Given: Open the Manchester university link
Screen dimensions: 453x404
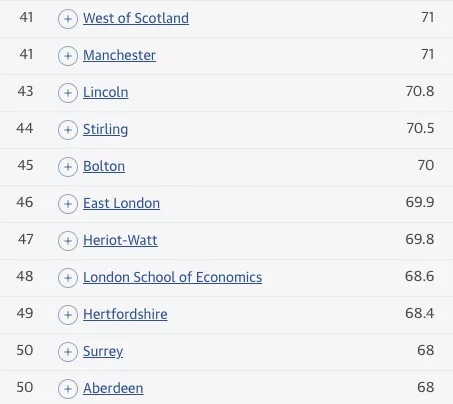Looking at the screenshot, I should coord(119,55).
